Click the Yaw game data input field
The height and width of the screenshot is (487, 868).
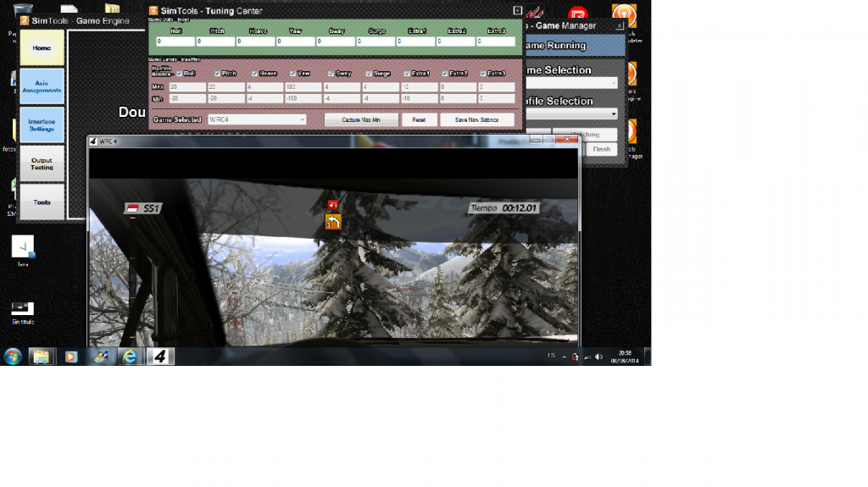[296, 42]
